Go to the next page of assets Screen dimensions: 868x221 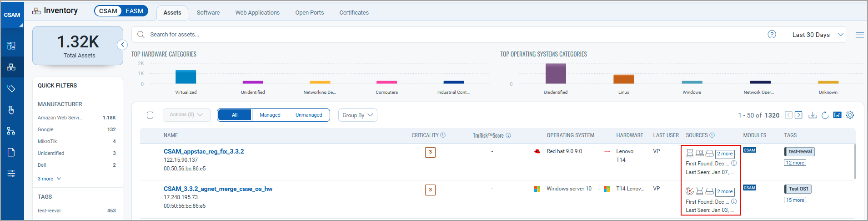tap(798, 115)
